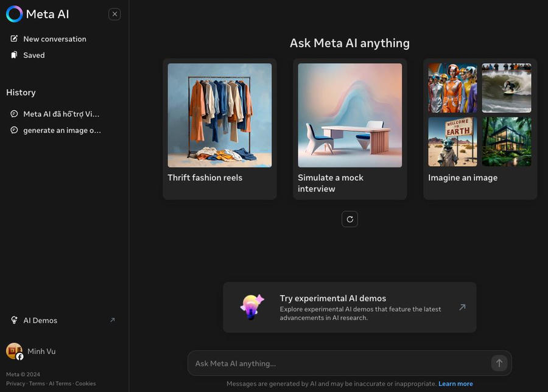548x392 pixels.
Task: Click the Minh Vu profile avatar
Action: pos(15,351)
